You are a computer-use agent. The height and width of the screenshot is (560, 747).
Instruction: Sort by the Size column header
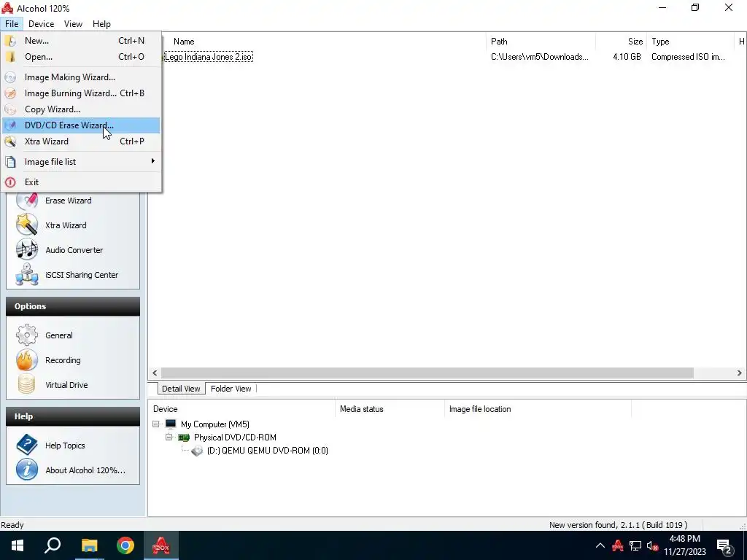pyautogui.click(x=635, y=42)
